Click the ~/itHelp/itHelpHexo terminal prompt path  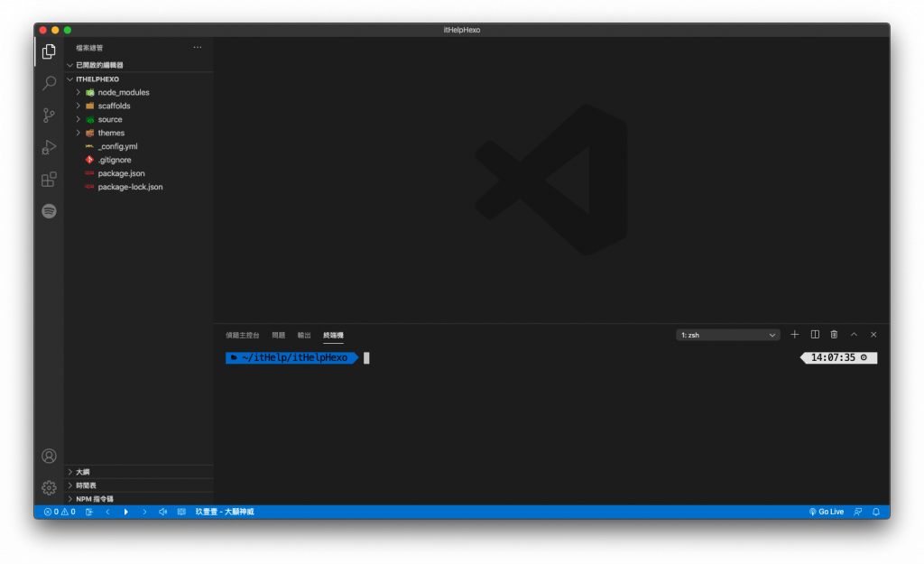294,357
